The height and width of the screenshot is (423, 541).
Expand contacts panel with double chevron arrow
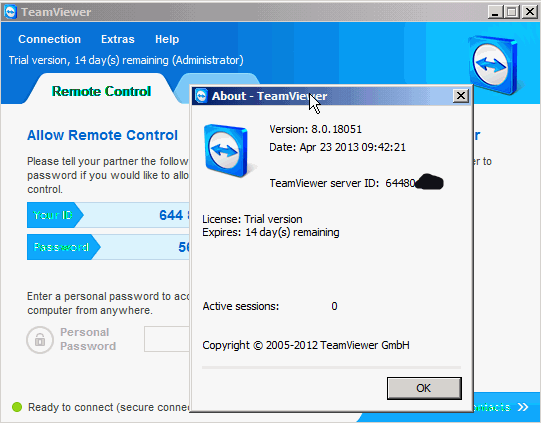pyautogui.click(x=523, y=407)
